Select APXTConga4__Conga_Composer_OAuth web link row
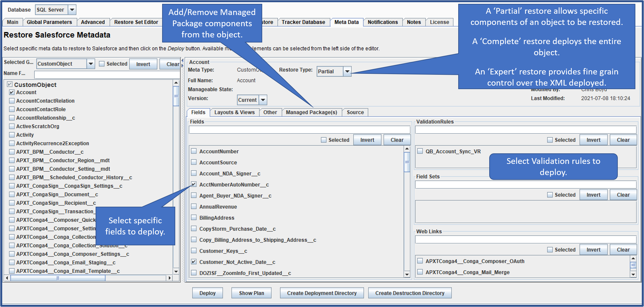Image resolution: width=644 pixels, height=307 pixels. click(475, 261)
